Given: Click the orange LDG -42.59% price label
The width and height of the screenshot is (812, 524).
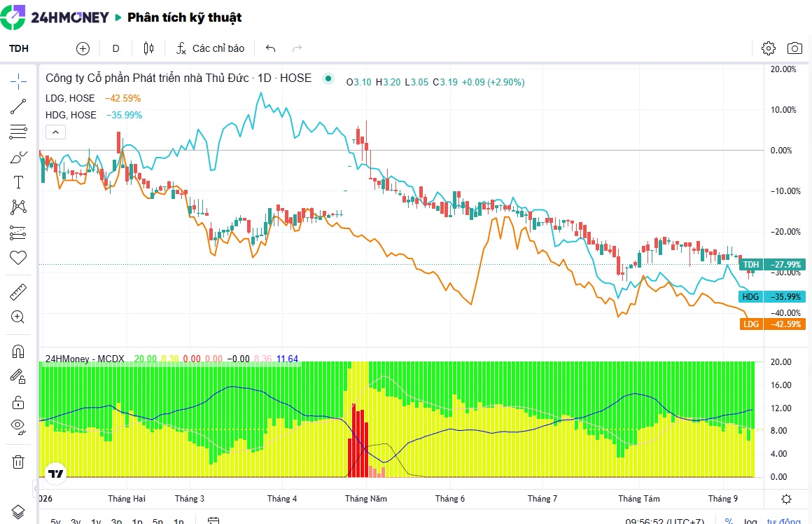Looking at the screenshot, I should pos(773,324).
